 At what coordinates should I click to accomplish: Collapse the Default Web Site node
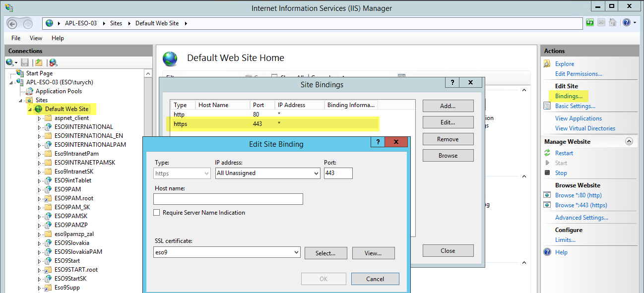click(x=30, y=109)
